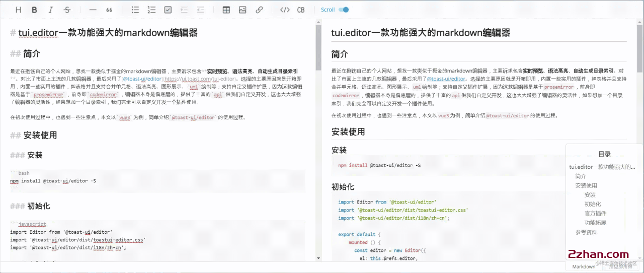Click the indent toolbar icon
The image size is (644, 273).
coord(184,10)
